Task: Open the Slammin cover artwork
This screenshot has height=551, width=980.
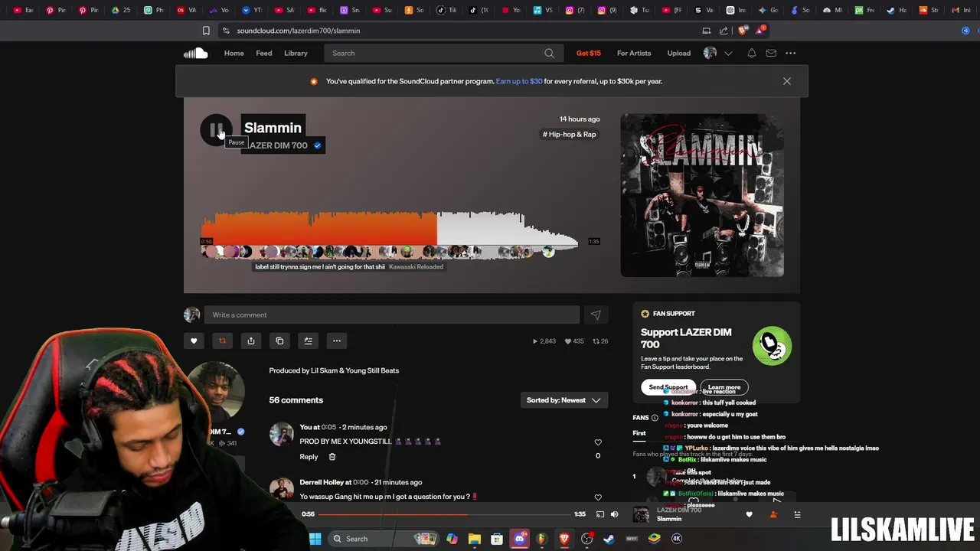Action: pyautogui.click(x=702, y=195)
